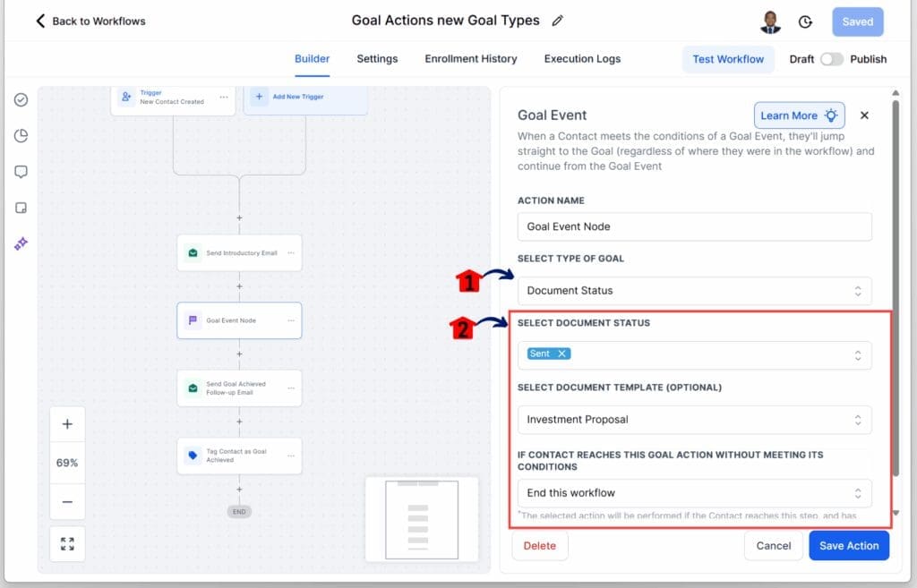Open the pie chart stats icon
The image size is (917, 588).
point(21,136)
